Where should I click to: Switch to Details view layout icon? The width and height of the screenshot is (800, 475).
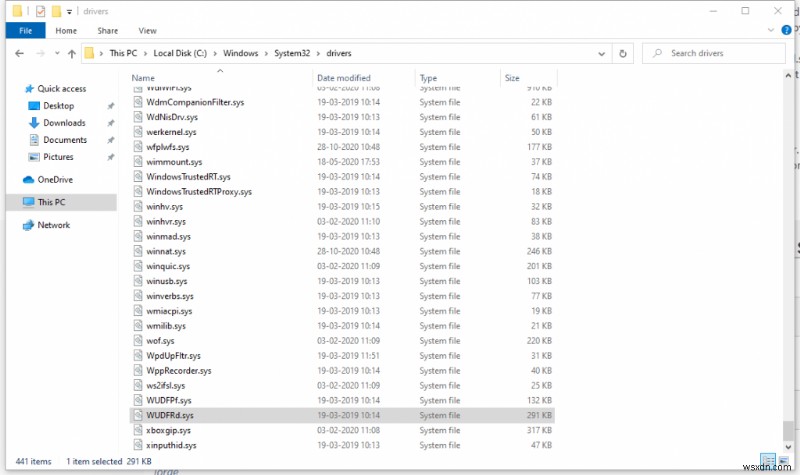click(x=768, y=460)
